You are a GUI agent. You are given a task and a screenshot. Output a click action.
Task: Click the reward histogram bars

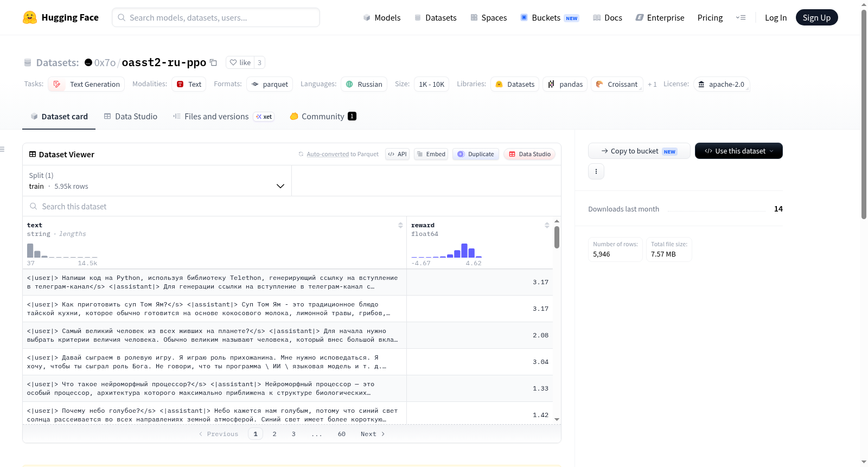click(x=446, y=251)
